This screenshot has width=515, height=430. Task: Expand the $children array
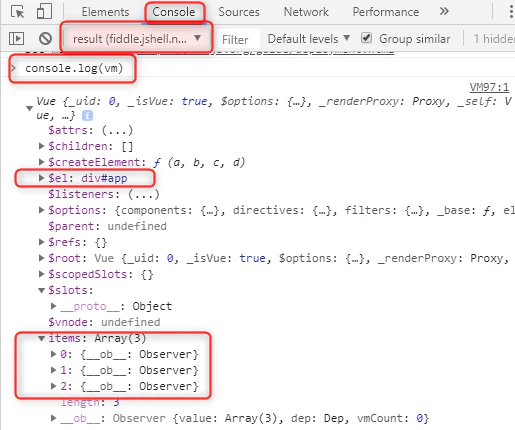click(41, 146)
